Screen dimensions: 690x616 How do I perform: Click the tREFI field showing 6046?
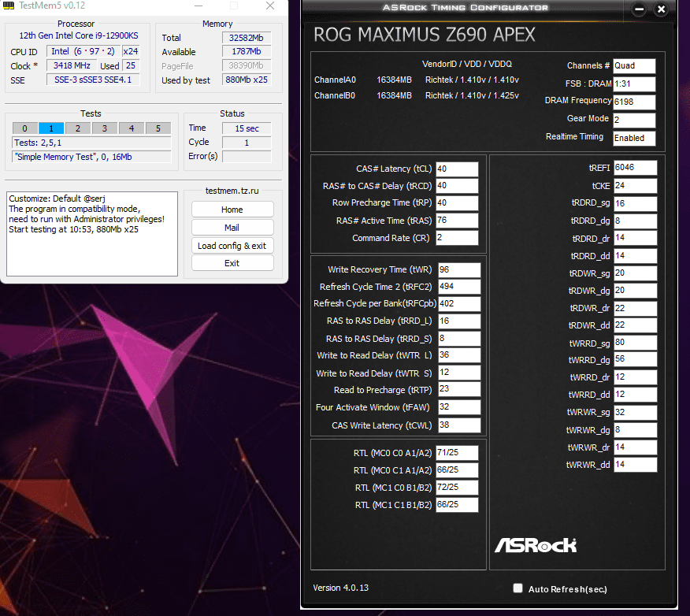point(636,168)
